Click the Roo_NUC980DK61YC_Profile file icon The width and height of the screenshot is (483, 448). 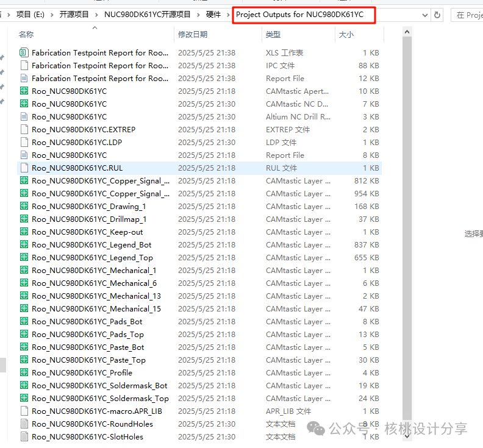(24, 372)
